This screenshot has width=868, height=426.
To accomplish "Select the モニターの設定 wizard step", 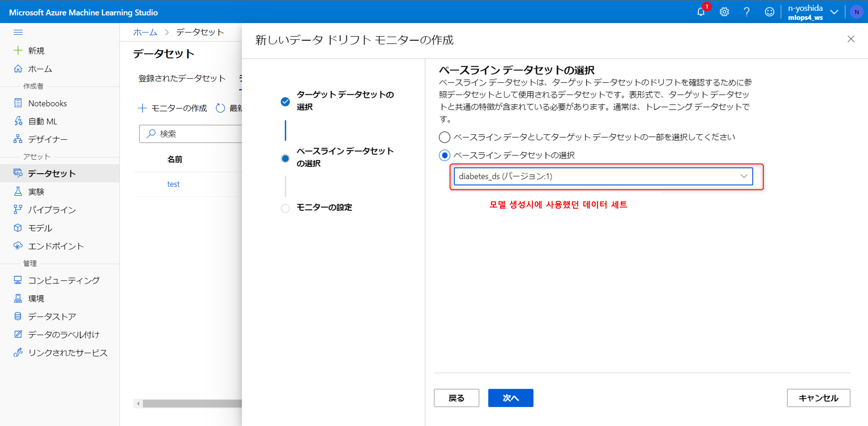I will pyautogui.click(x=324, y=208).
